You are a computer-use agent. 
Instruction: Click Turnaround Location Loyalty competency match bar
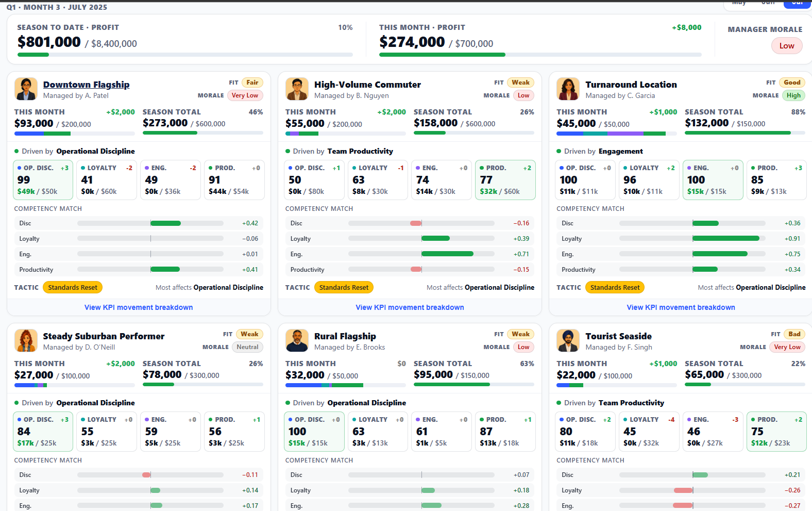coord(692,239)
